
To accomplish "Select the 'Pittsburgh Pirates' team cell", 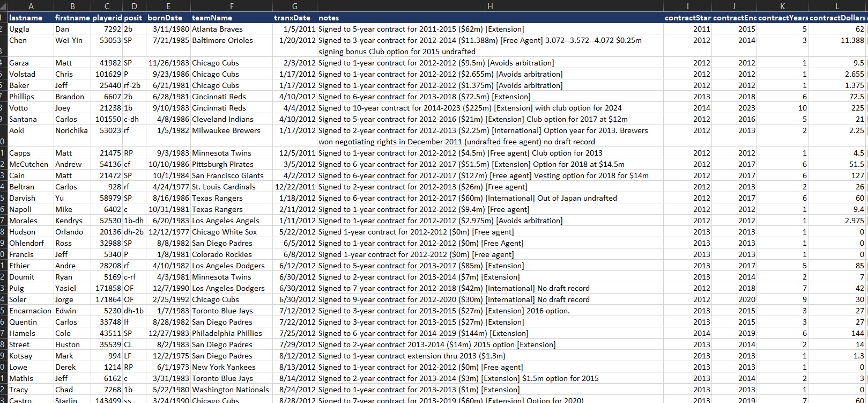I will 225,164.
